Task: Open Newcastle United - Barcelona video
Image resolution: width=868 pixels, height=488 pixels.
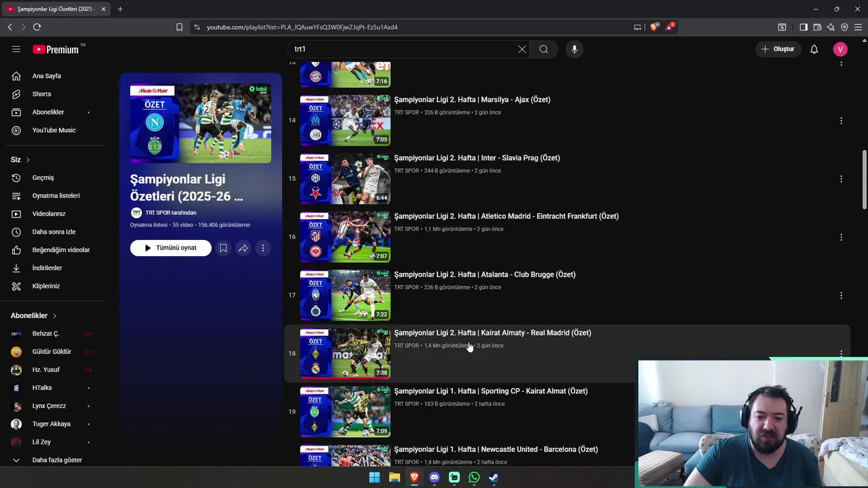Action: 496,449
